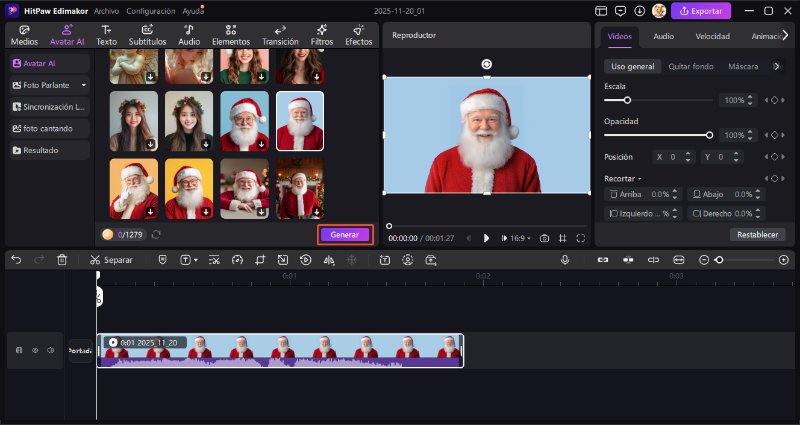Screen dimensions: 800x425
Task: Click the Posición X value field
Action: point(673,157)
